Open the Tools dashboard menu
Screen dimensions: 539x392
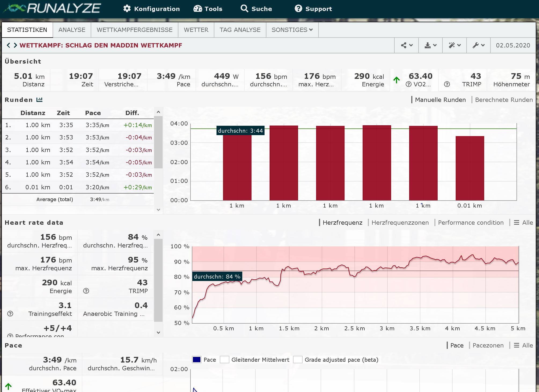[208, 9]
